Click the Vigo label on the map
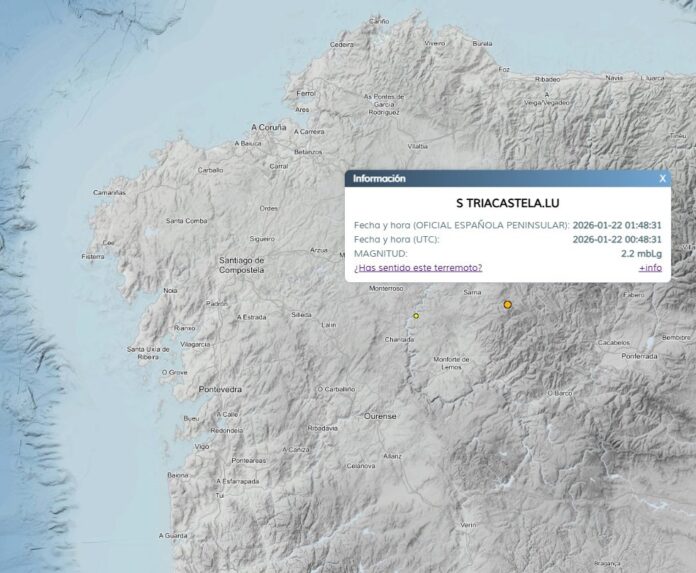Image resolution: width=696 pixels, height=573 pixels. click(x=202, y=446)
